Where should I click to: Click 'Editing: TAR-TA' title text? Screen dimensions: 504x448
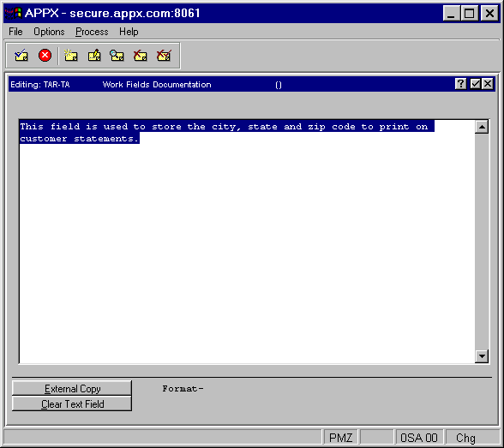40,85
